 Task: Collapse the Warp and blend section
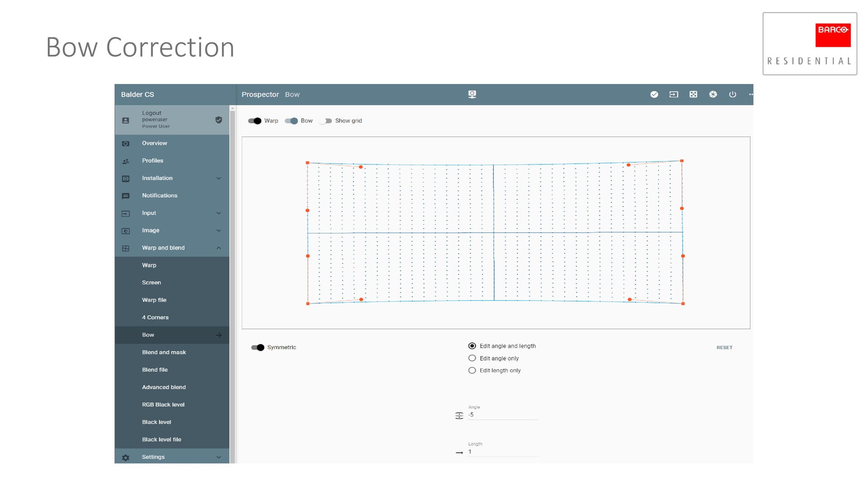pos(219,248)
